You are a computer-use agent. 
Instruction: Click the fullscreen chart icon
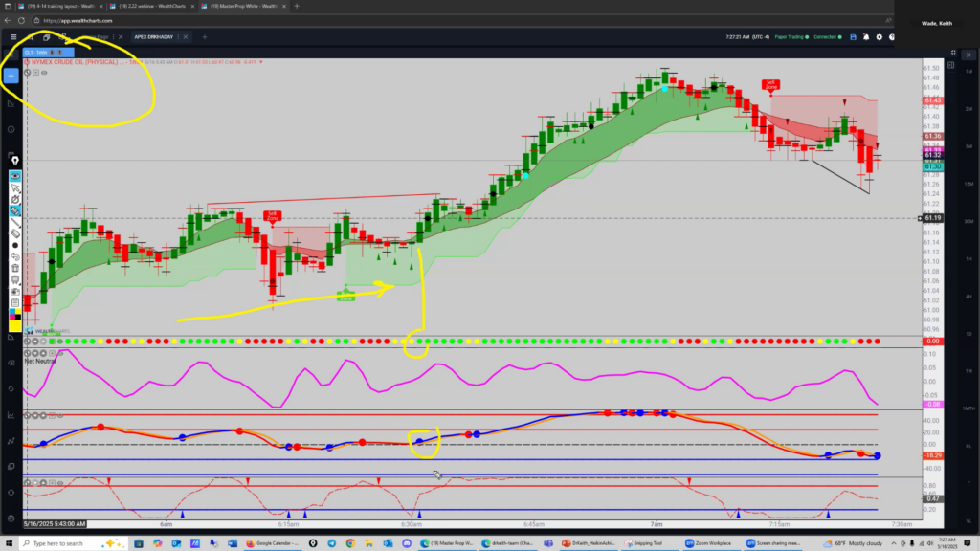point(953,53)
